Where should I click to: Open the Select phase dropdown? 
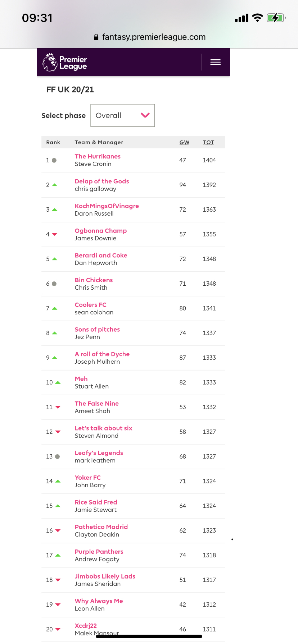(122, 115)
